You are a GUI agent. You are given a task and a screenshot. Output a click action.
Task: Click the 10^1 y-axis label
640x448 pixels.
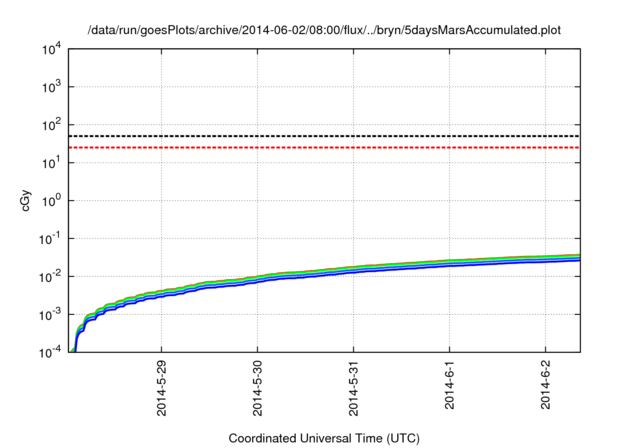(51, 163)
